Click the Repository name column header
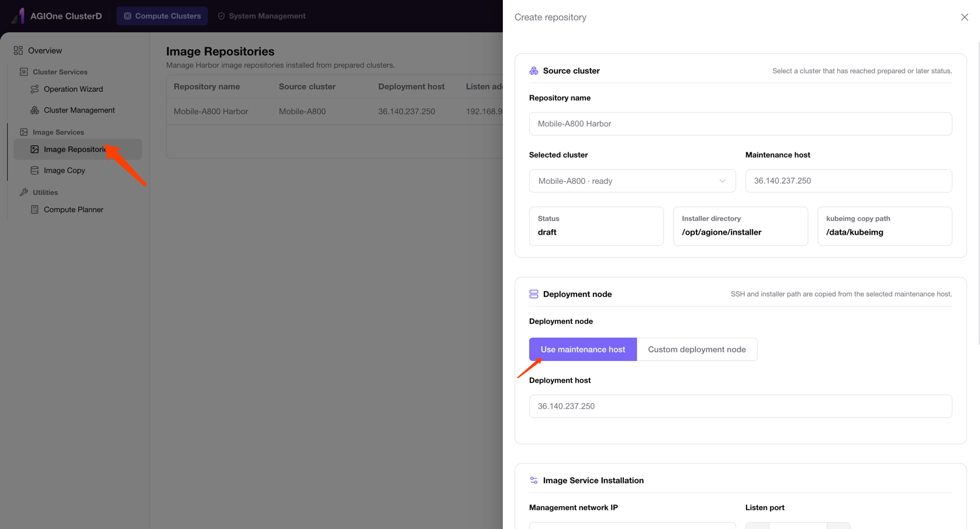 click(x=207, y=87)
